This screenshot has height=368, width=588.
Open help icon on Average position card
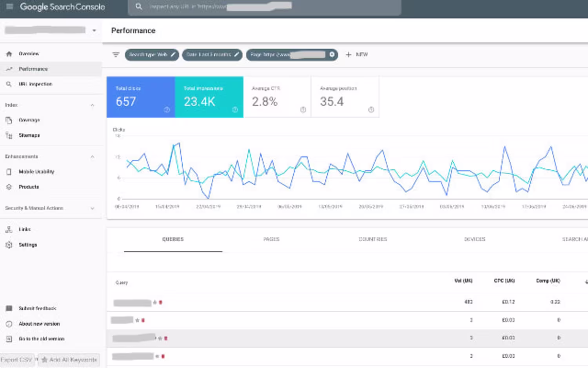tap(371, 109)
